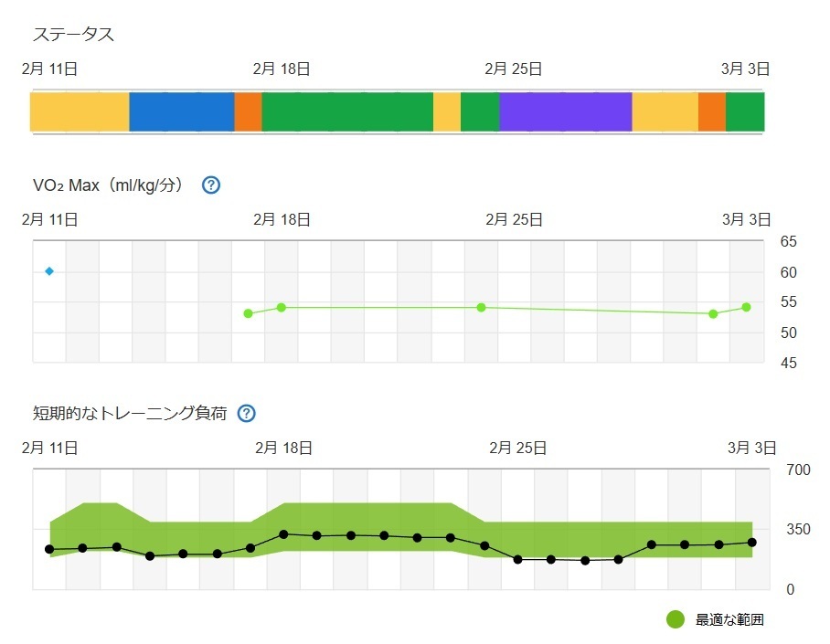
Task: Click the 最適な範囲 legend label
Action: point(729,619)
